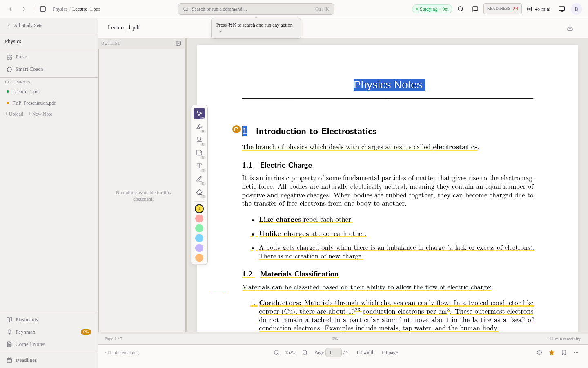Open Smart Coach in the sidebar

click(49, 69)
